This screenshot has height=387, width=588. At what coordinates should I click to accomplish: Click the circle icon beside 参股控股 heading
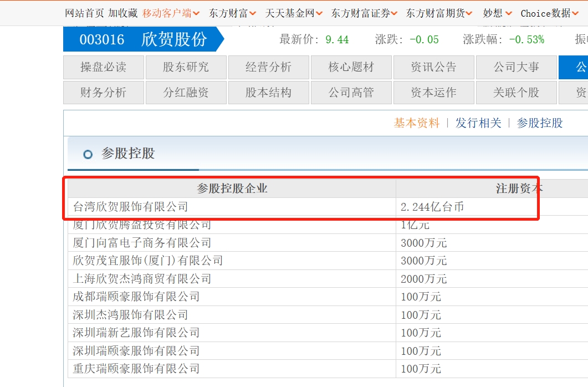88,154
